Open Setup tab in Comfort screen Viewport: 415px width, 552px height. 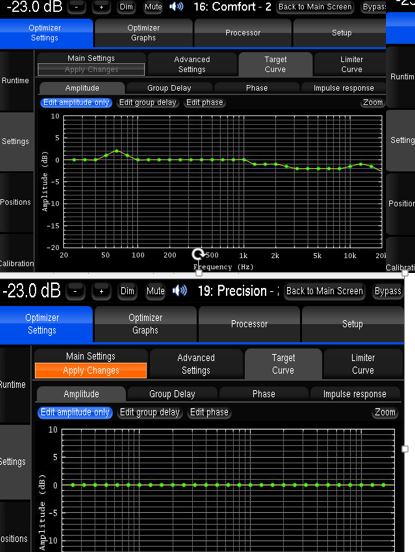point(340,33)
